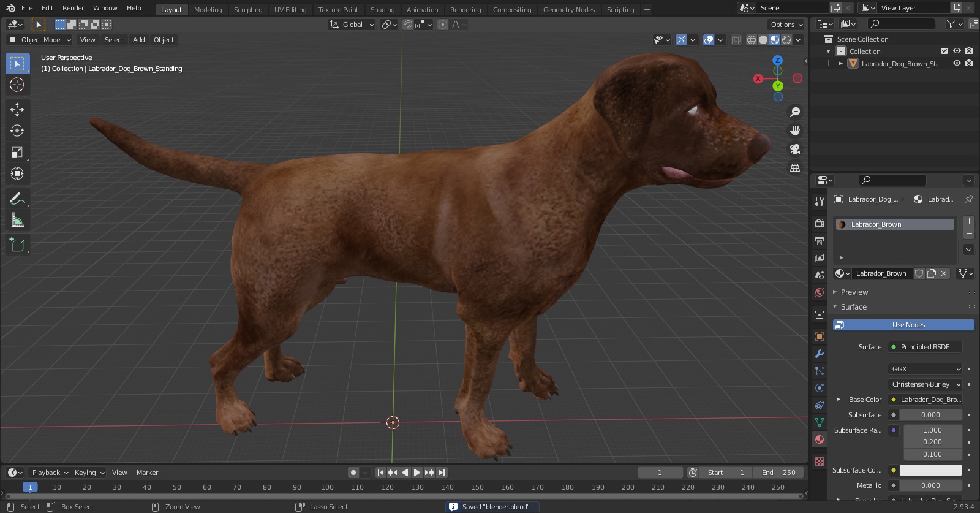Activate the Select Box tool
Viewport: 980px width, 513px height.
[x=17, y=64]
